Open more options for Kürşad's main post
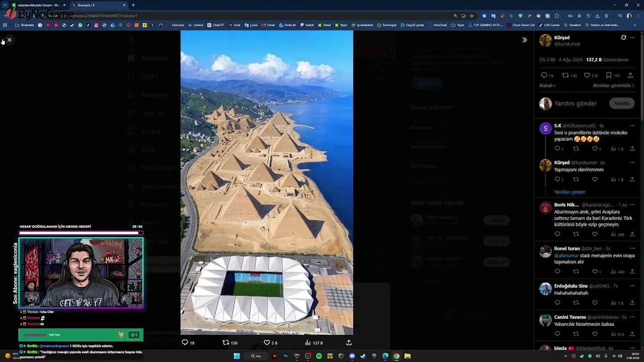 click(x=632, y=38)
